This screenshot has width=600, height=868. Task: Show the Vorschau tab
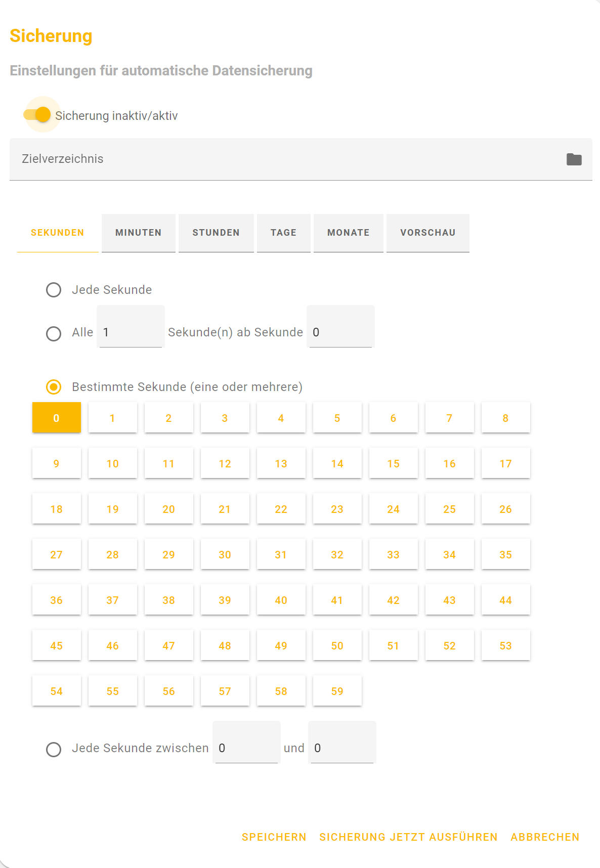click(427, 233)
